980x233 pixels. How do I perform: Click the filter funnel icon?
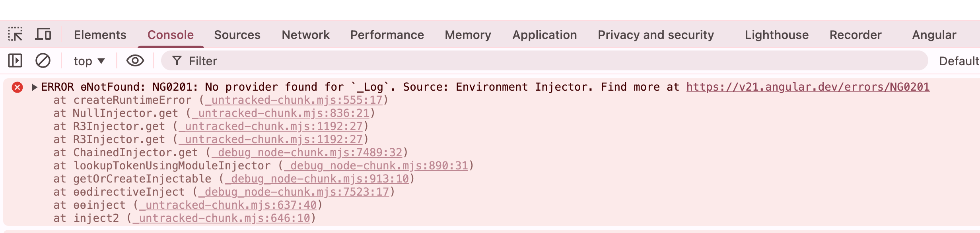pos(177,61)
